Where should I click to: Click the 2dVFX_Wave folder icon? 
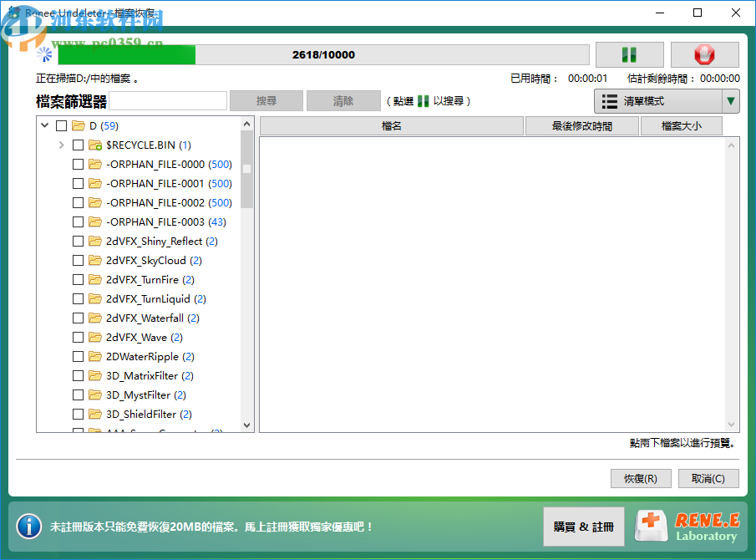95,337
